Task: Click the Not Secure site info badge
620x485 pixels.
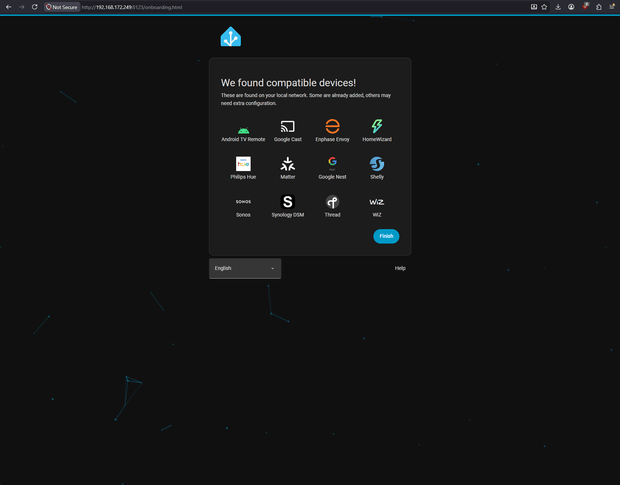Action: tap(62, 7)
